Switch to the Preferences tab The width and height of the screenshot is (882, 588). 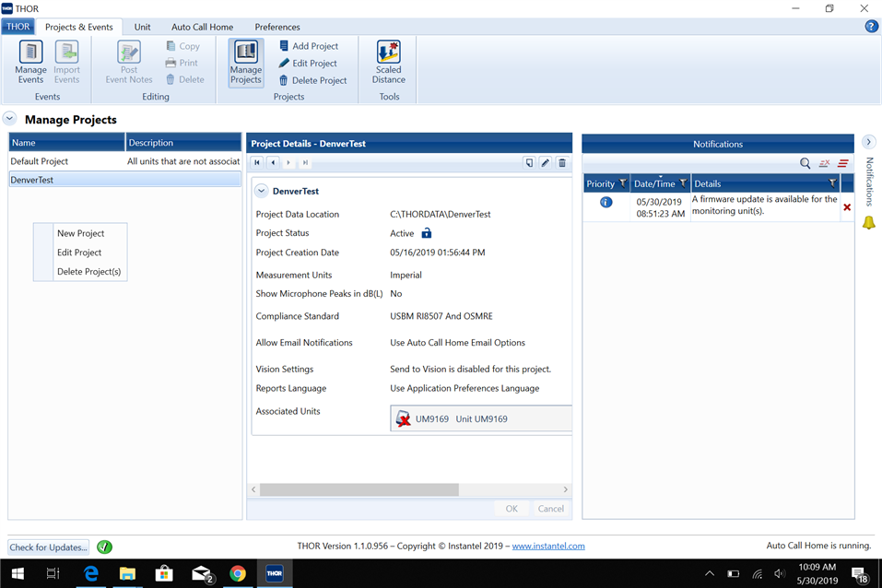(x=277, y=27)
